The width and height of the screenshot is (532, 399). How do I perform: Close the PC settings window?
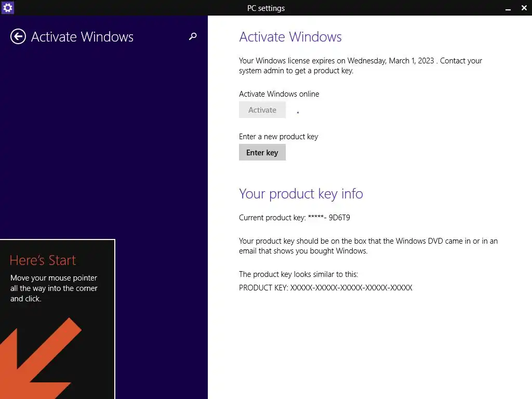point(524,8)
